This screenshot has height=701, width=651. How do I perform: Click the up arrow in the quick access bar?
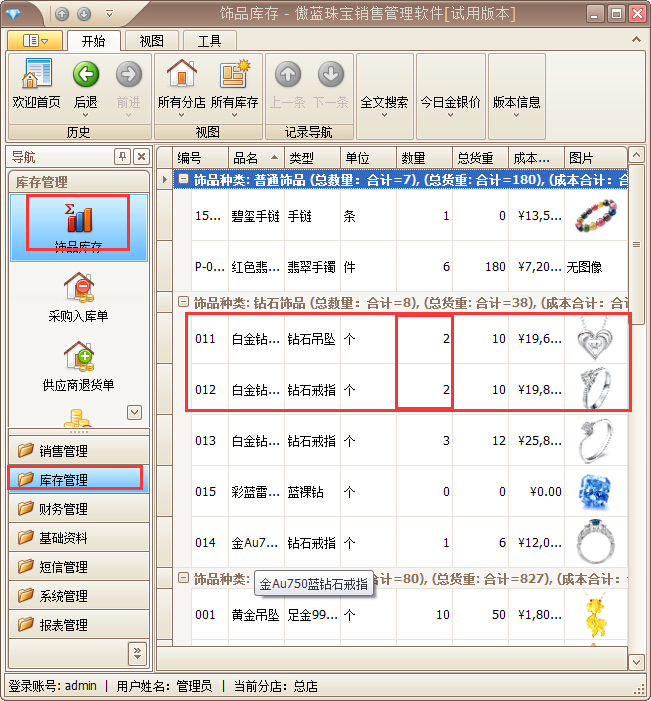point(62,14)
